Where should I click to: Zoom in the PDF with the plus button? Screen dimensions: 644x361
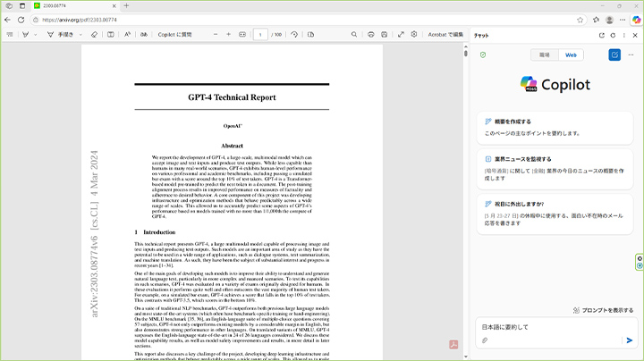[x=228, y=35]
